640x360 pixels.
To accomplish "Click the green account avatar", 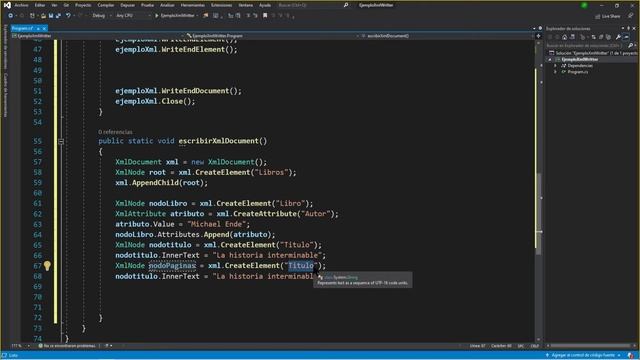I will pyautogui.click(x=584, y=5).
